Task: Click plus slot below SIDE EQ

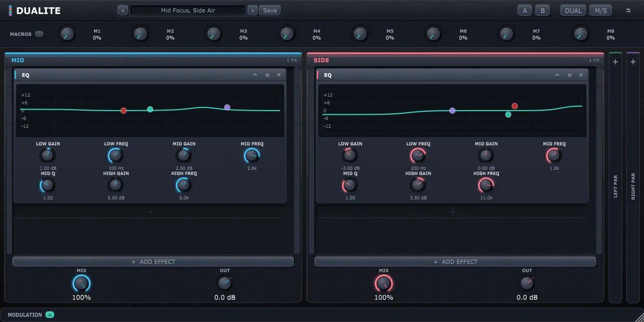Action: (x=452, y=212)
